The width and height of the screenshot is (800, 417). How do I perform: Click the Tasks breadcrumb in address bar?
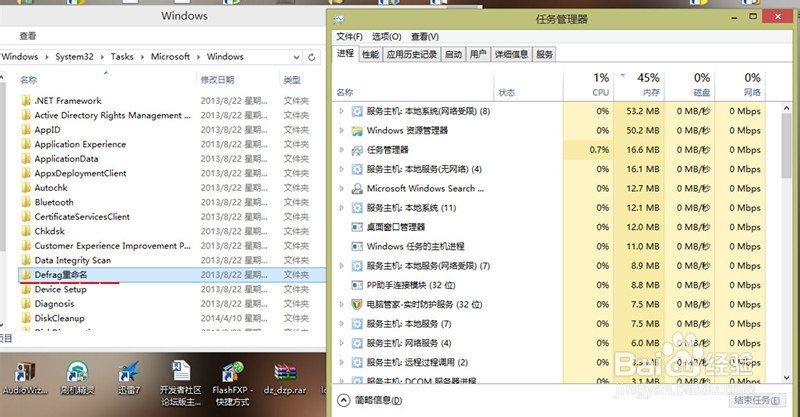tap(122, 57)
